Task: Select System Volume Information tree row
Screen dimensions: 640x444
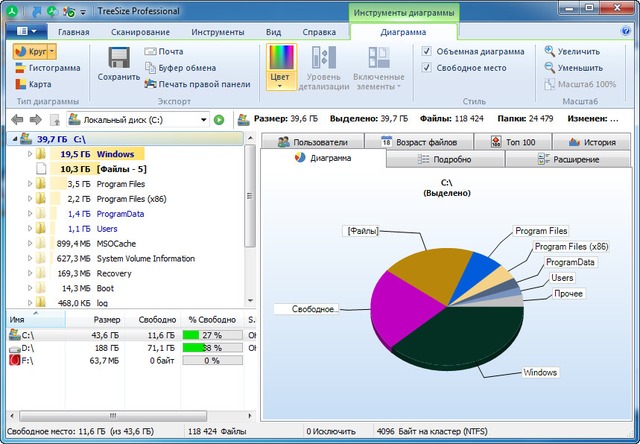Action: pos(125,258)
